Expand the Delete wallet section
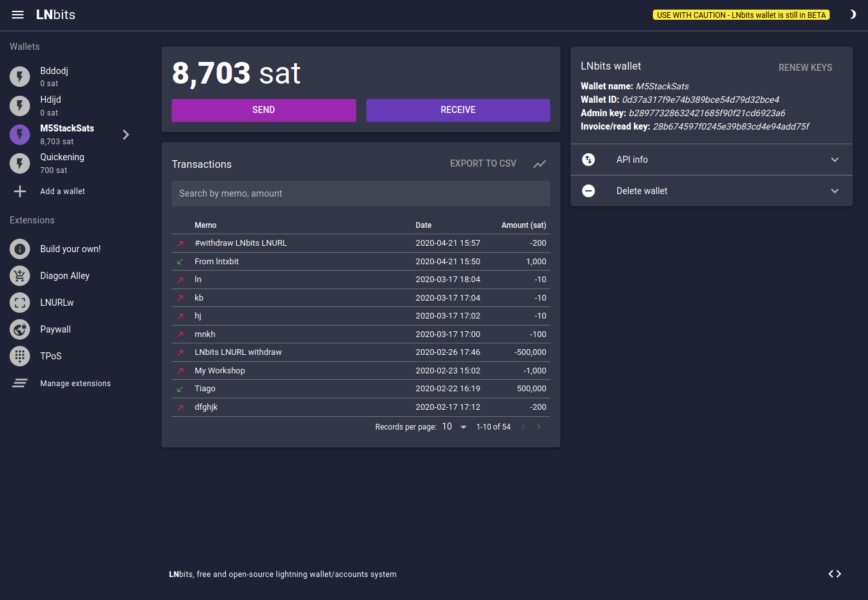The image size is (868, 600). tap(712, 191)
